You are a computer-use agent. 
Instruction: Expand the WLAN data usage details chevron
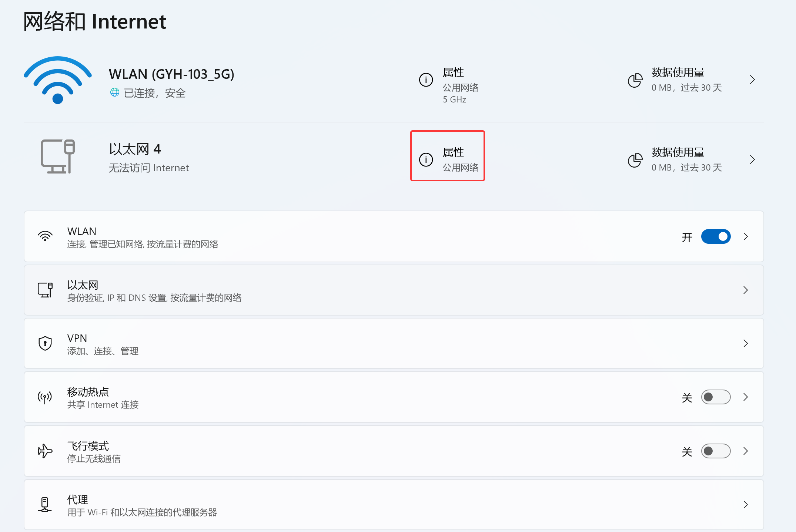752,80
